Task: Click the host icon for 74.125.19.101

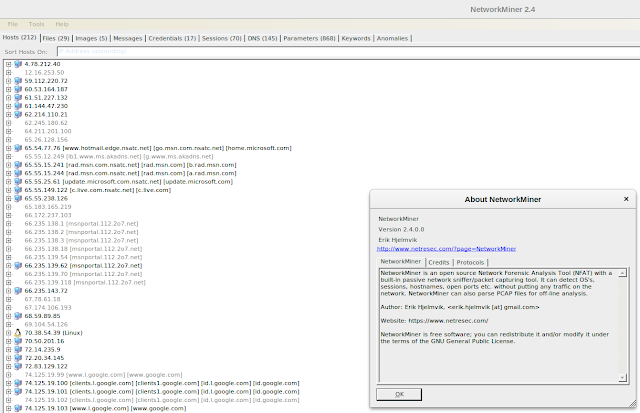Action: coord(18,391)
